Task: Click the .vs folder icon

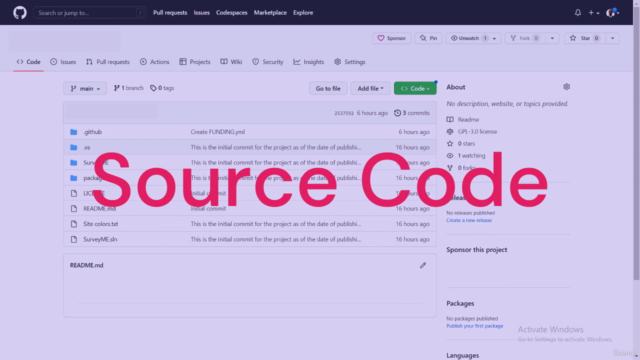Action: coord(73,147)
